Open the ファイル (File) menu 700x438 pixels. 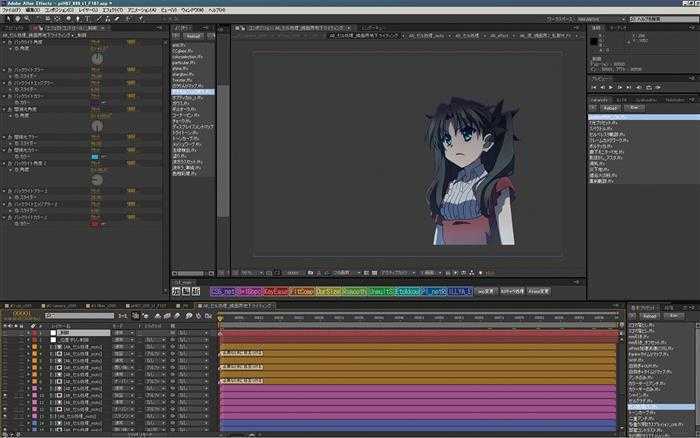pyautogui.click(x=12, y=10)
